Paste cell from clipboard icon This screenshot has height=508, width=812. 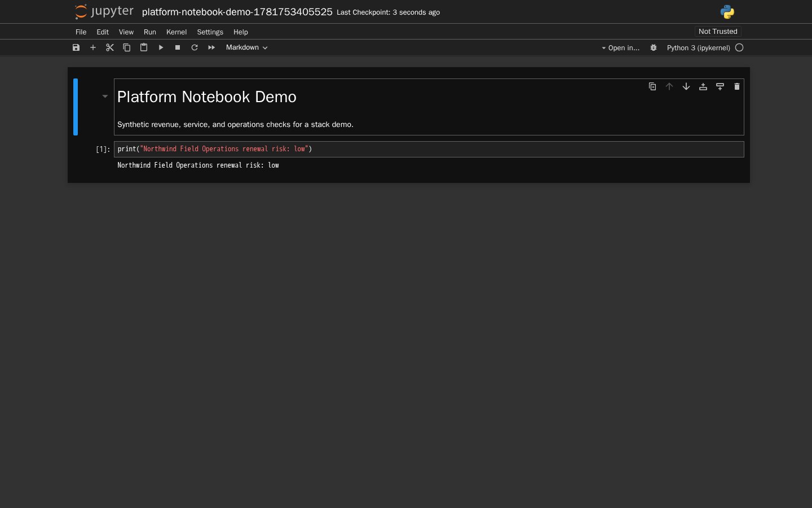(144, 47)
